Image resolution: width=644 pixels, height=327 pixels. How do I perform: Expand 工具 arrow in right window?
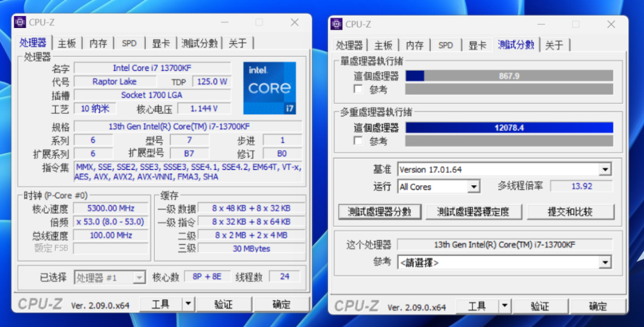[505, 306]
